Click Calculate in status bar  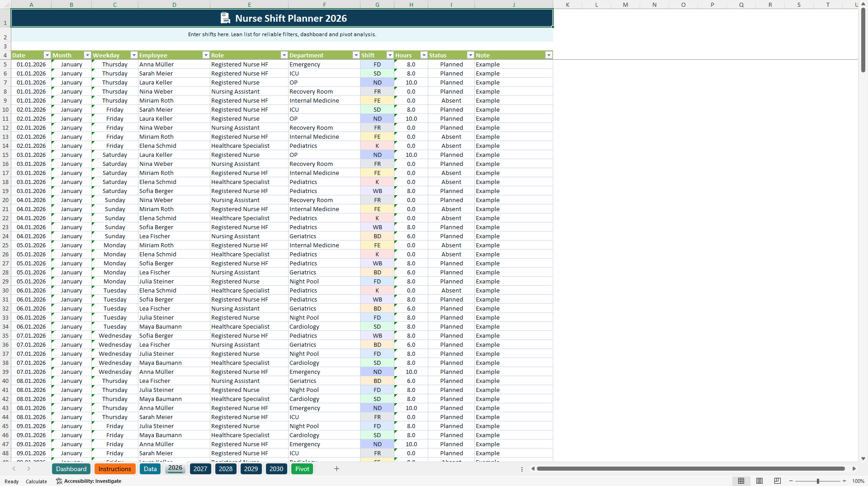[x=36, y=481]
